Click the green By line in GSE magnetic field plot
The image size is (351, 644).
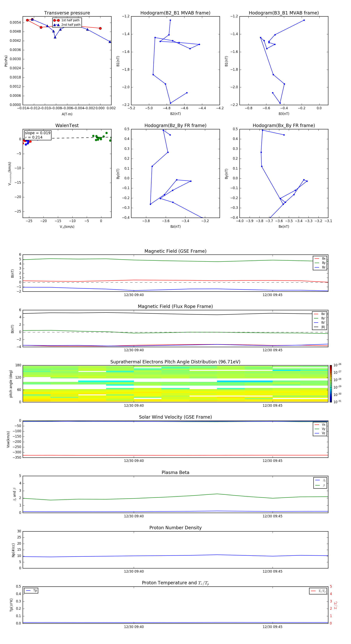click(x=175, y=260)
